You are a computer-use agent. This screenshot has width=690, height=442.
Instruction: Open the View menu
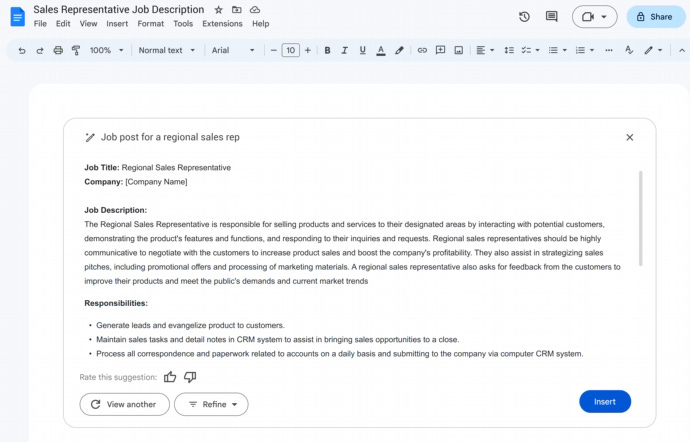tap(88, 24)
